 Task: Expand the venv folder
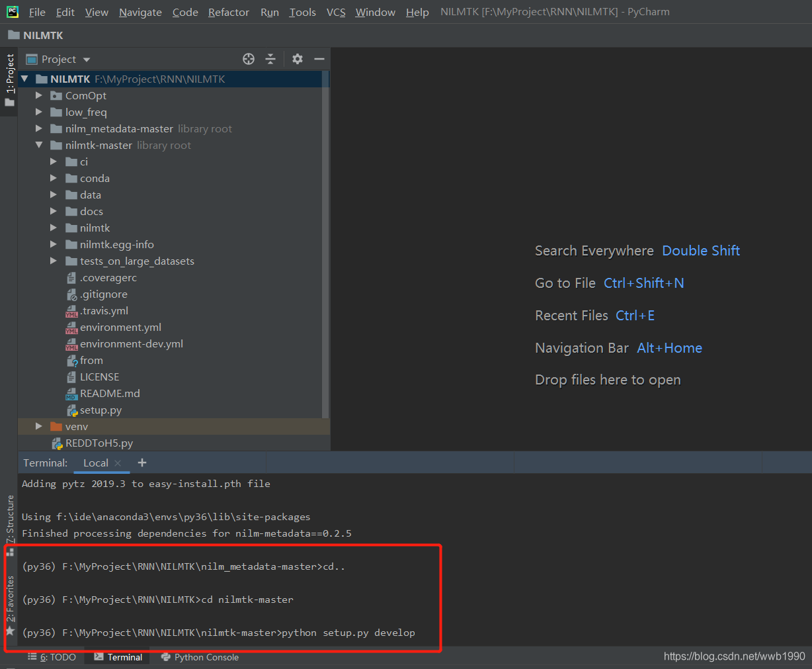39,426
